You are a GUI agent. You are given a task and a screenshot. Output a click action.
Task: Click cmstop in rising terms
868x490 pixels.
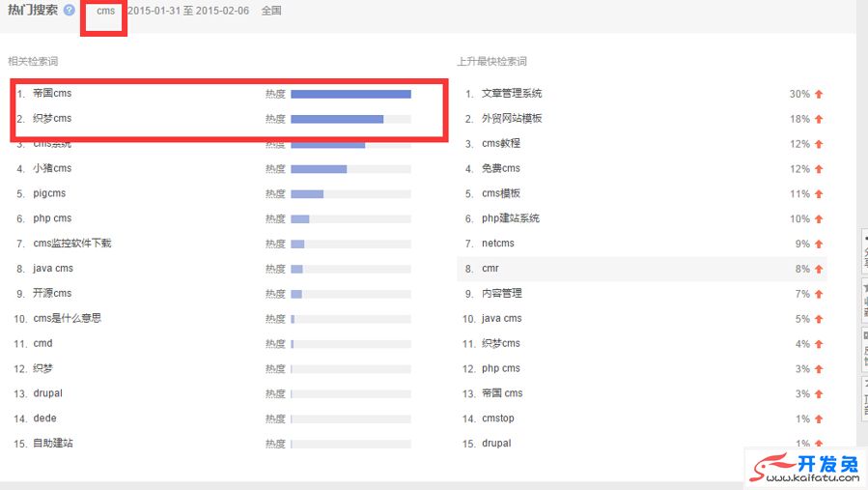[497, 418]
